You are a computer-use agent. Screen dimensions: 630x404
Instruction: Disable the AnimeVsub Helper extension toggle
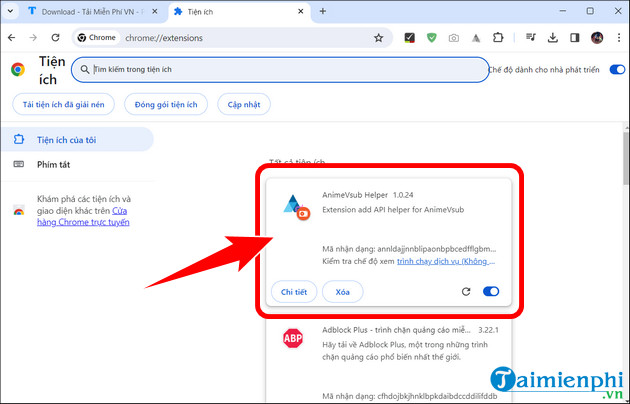[491, 292]
